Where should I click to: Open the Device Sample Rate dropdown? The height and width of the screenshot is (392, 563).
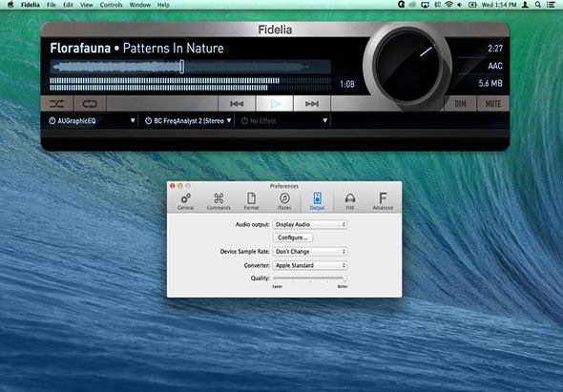point(310,252)
